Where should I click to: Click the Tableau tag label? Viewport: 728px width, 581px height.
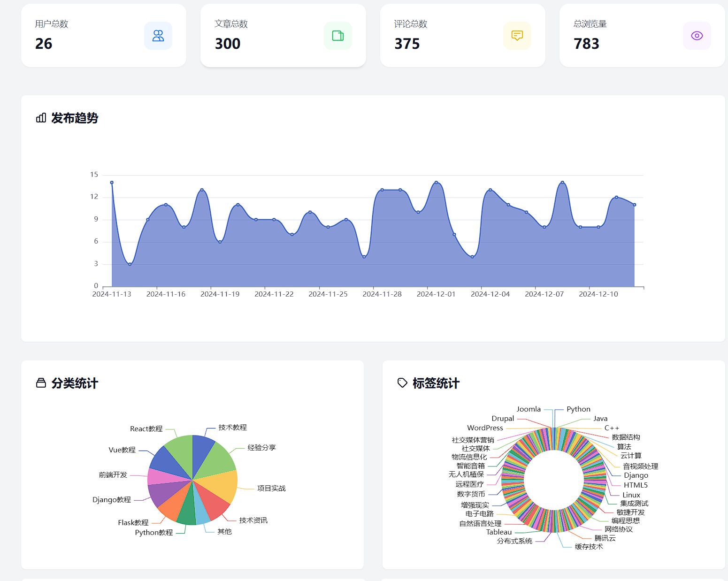[499, 532]
